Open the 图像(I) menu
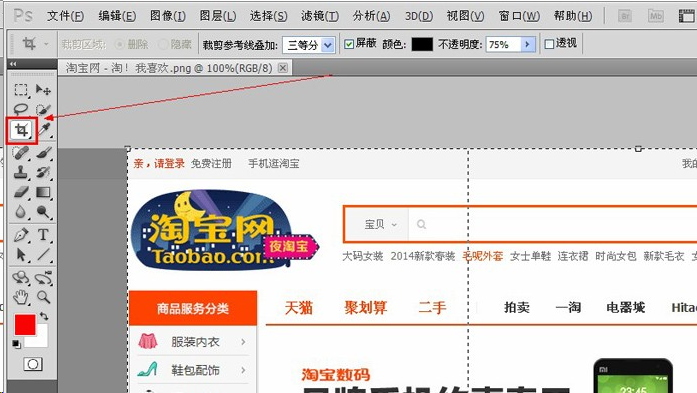 click(168, 16)
